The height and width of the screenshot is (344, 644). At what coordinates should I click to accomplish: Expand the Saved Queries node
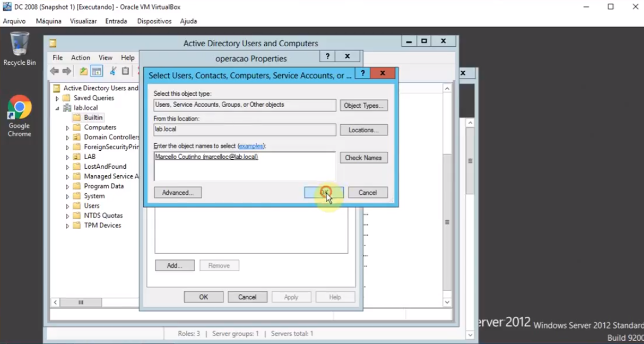[58, 98]
